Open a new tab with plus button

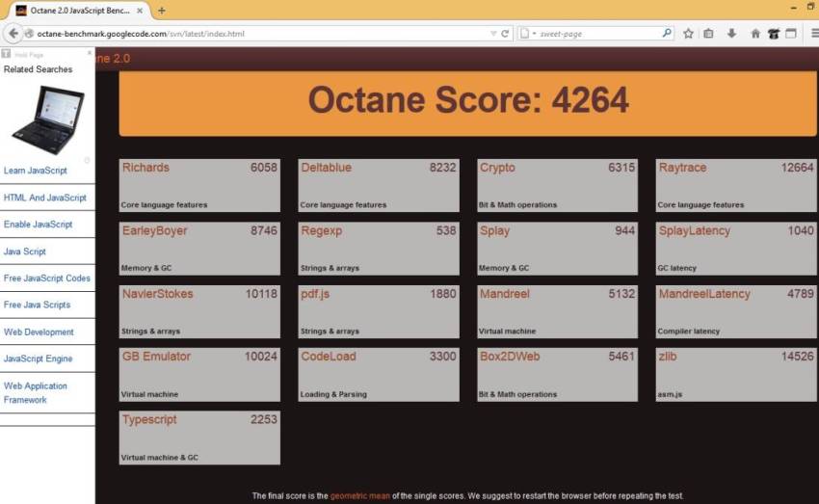[x=162, y=11]
